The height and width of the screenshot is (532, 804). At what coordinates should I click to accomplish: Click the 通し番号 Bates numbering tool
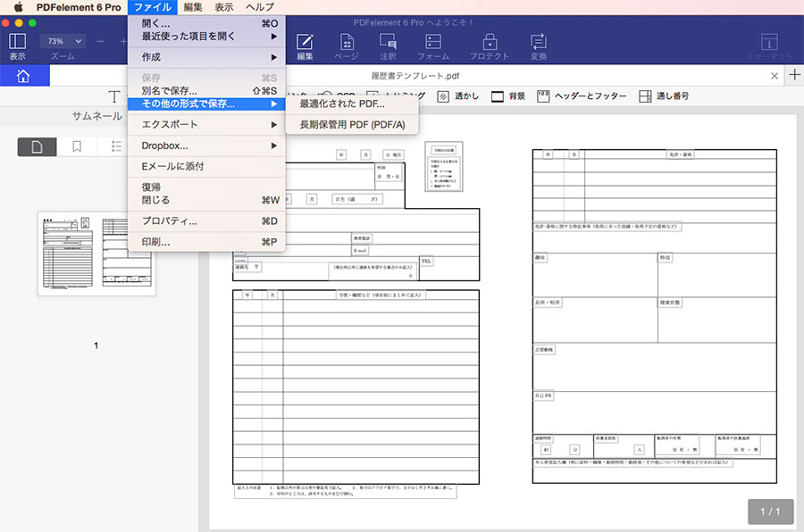click(x=664, y=96)
